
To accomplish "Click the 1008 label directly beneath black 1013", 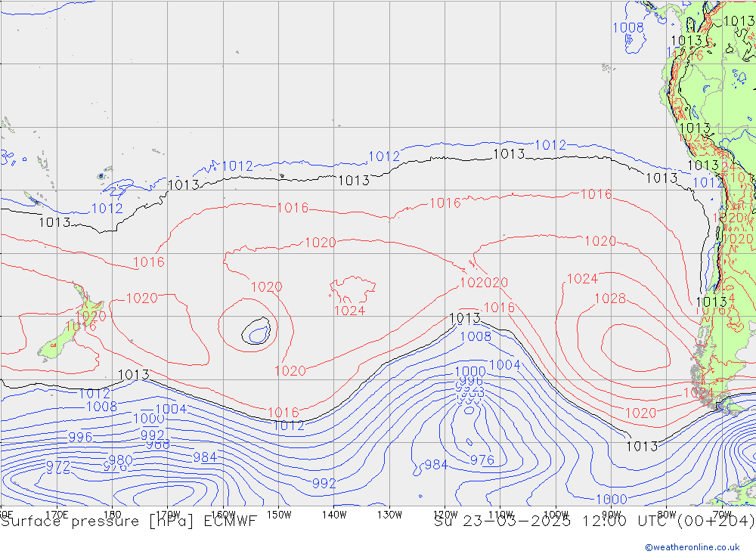I will pos(476,336).
